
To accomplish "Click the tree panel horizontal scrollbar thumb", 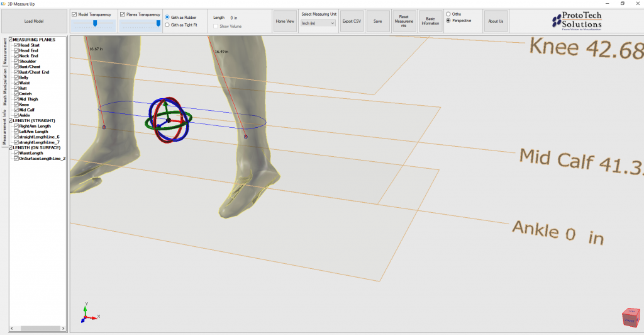I will coord(40,329).
